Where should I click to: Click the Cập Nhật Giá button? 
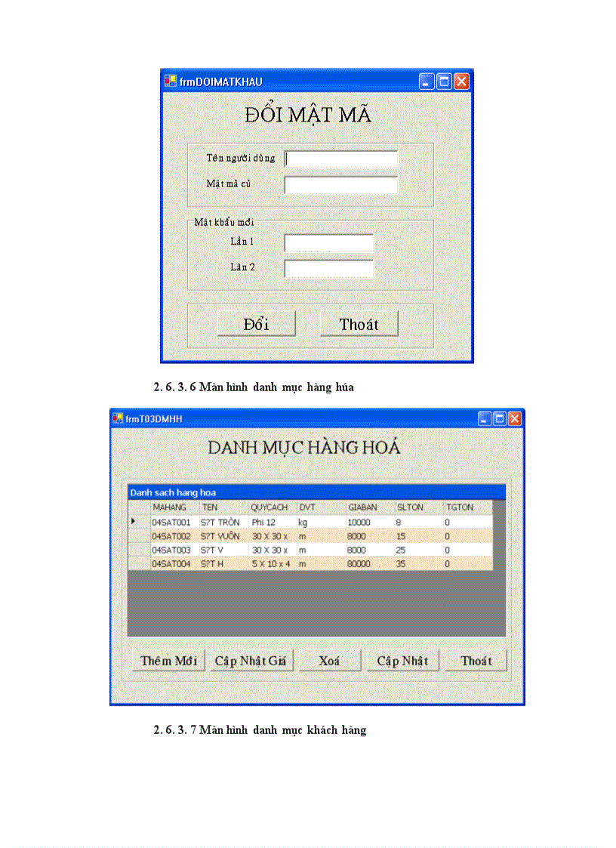coord(251,661)
